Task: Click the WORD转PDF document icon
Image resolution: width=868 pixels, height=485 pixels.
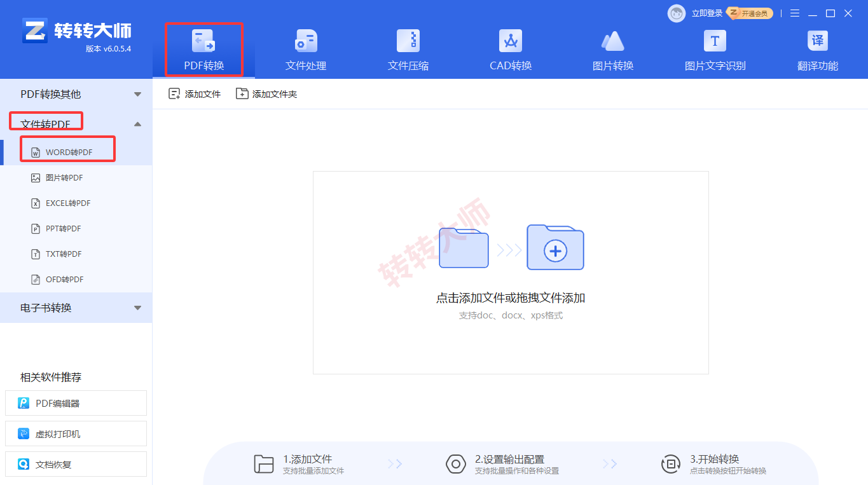Action: pos(36,153)
